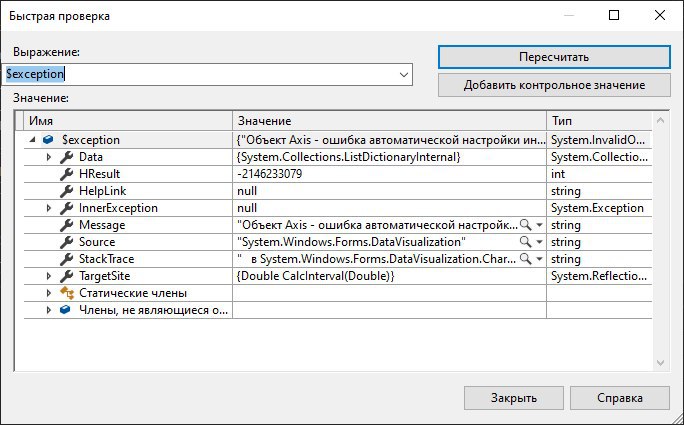Viewport: 684px width, 425px height.
Task: Open the Выражение combo box dropdown arrow
Action: [x=404, y=75]
